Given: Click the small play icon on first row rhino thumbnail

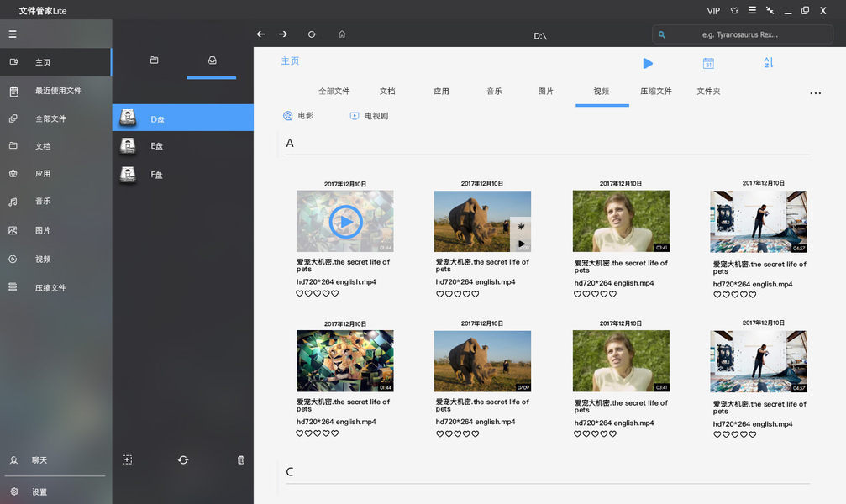Looking at the screenshot, I should [x=521, y=244].
